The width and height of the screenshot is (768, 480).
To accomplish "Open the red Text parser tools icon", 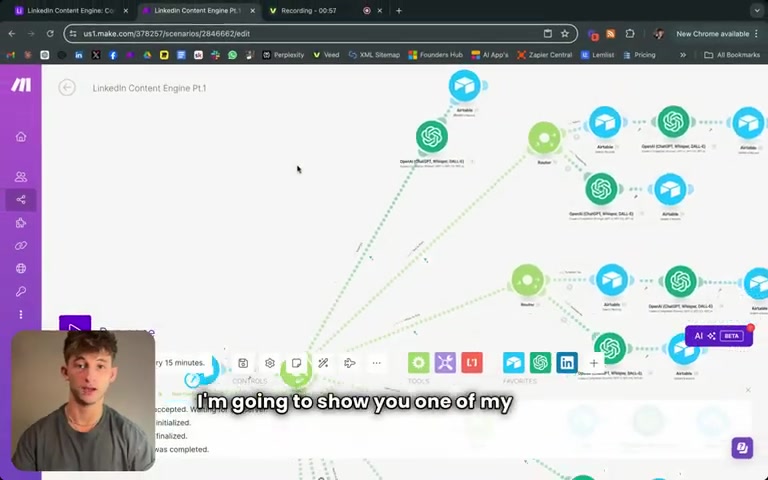I will (x=472, y=362).
